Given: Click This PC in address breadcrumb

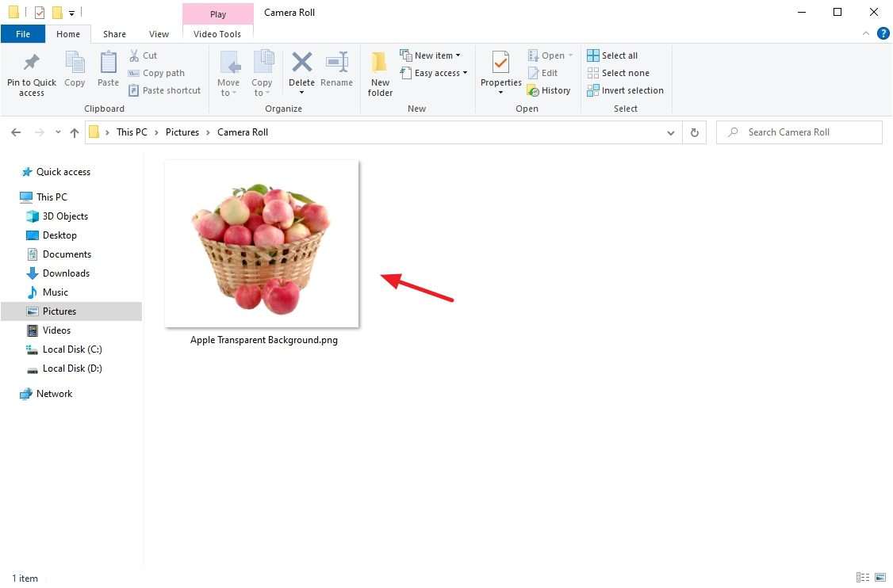Looking at the screenshot, I should (132, 132).
